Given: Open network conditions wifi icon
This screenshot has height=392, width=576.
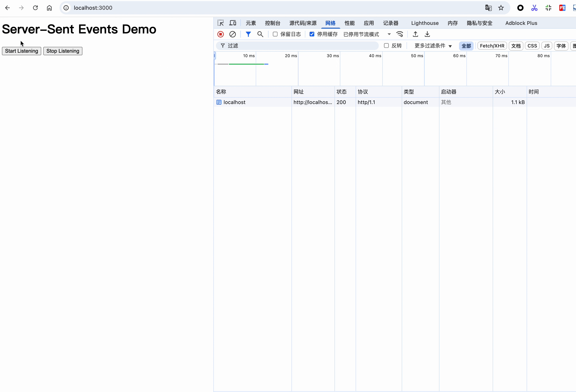Looking at the screenshot, I should pos(400,34).
